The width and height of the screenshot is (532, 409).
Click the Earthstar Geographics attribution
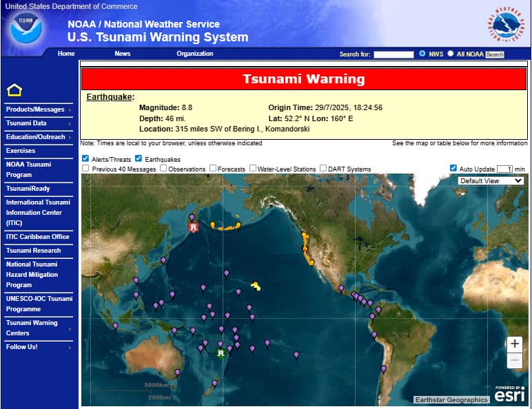pyautogui.click(x=451, y=400)
